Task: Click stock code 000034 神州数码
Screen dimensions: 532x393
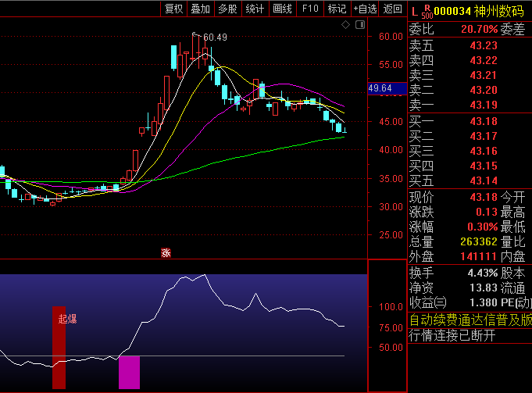Action: coord(479,11)
